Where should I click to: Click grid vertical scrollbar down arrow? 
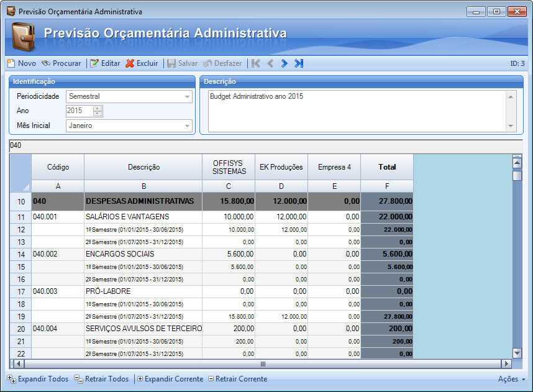tap(517, 353)
